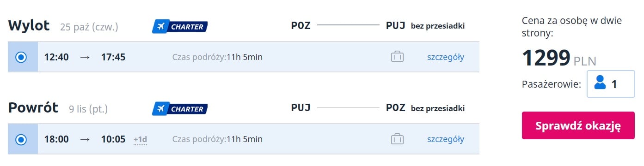Click the CHARTER badge next to Powrót
Screen dimensions: 644x166
pos(180,109)
